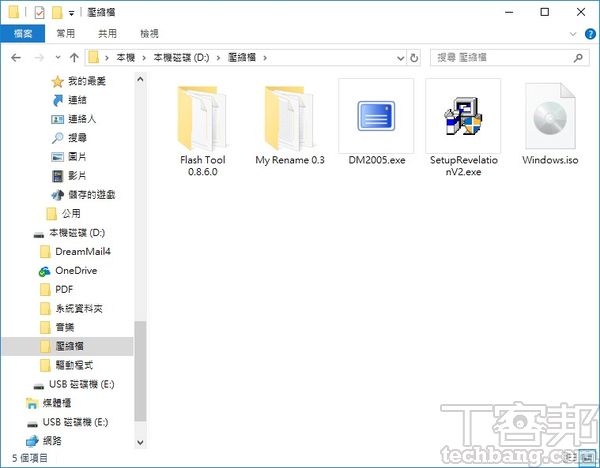
Task: Click the star icon of 我的最愛
Action: pyautogui.click(x=57, y=81)
